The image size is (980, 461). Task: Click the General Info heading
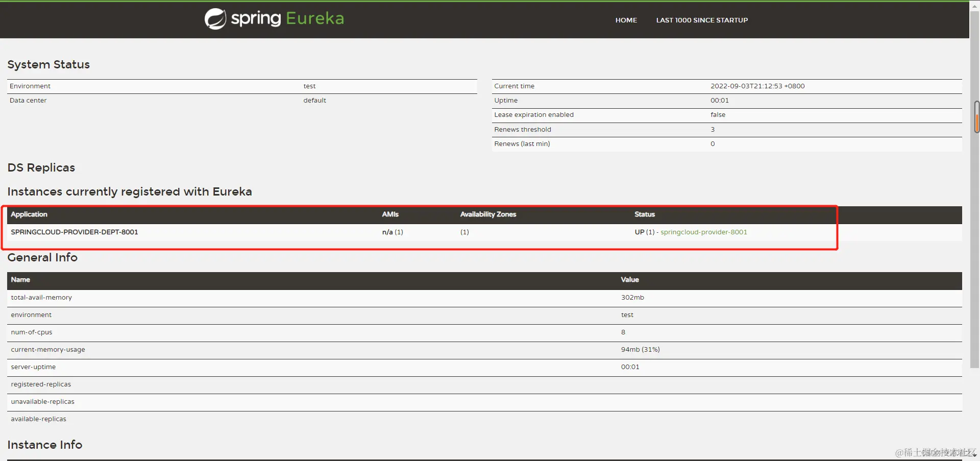click(42, 258)
